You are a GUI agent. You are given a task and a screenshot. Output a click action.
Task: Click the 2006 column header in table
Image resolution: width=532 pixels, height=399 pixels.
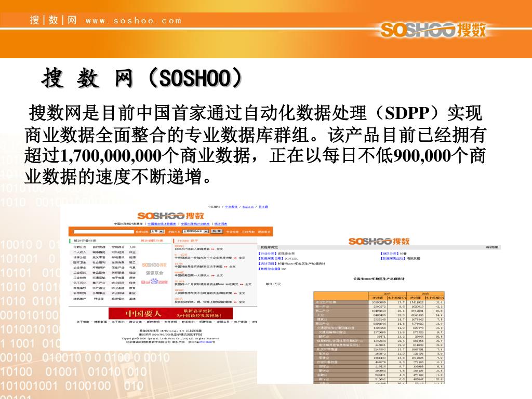[x=425, y=294]
